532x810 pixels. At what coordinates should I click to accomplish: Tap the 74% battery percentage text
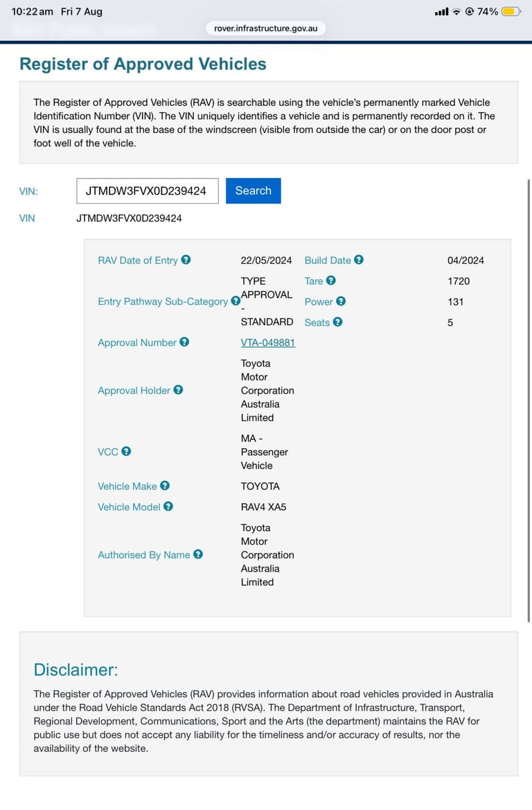pyautogui.click(x=488, y=11)
